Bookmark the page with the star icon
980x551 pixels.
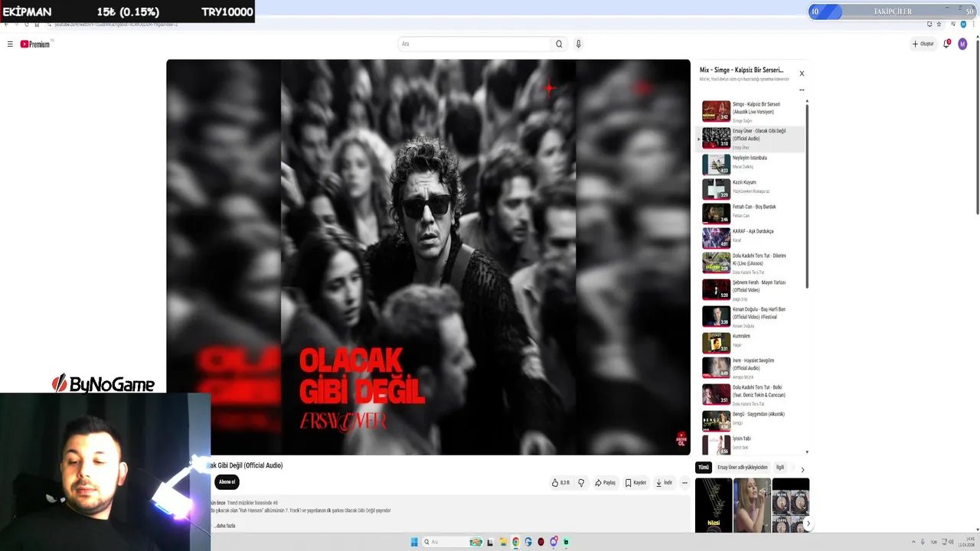[939, 24]
